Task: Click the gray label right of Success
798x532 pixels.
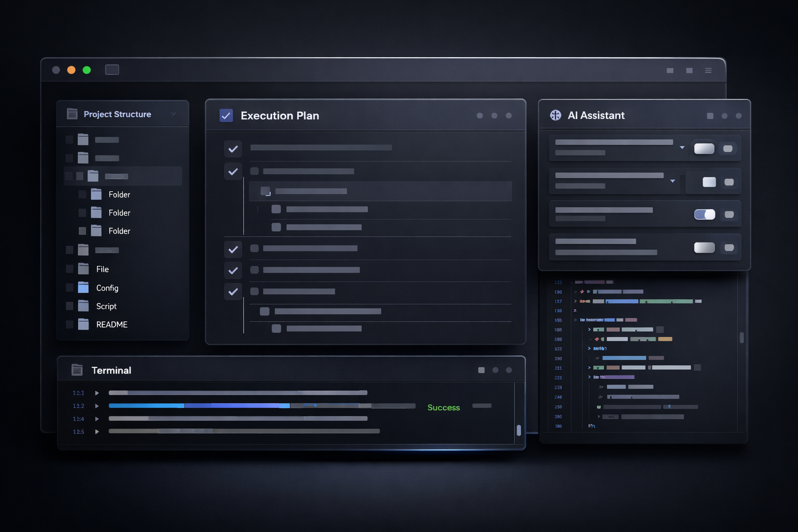Action: point(482,406)
